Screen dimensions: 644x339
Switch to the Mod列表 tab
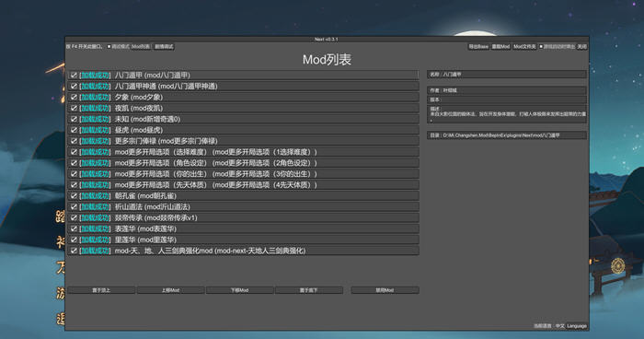pos(141,47)
